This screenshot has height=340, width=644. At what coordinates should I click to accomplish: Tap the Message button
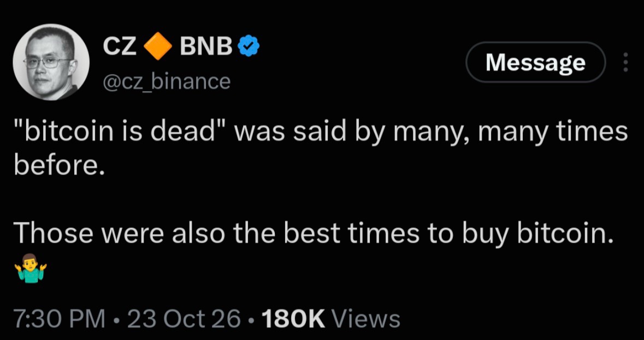pos(535,62)
